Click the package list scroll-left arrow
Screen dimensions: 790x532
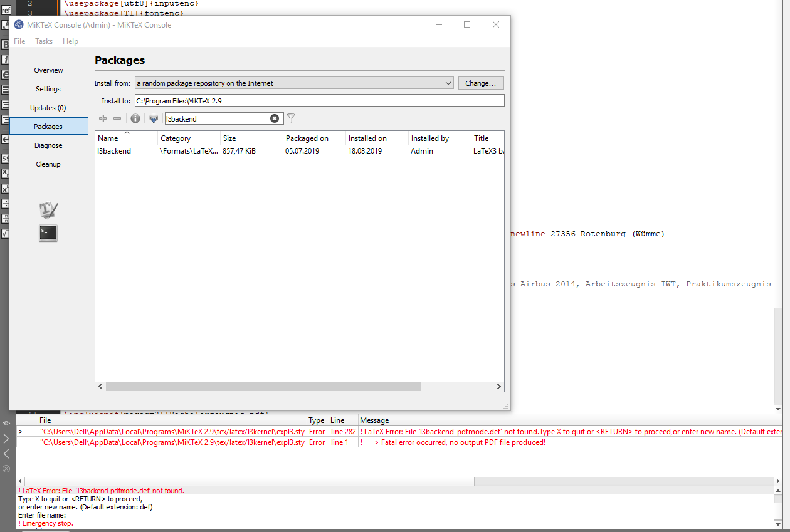(x=100, y=387)
